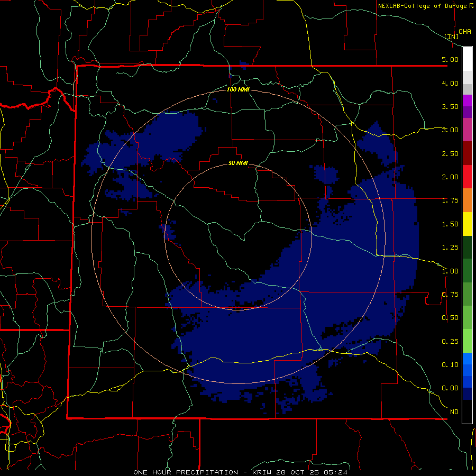
Task: Click the 1.25 legend value
Action: click(x=450, y=248)
